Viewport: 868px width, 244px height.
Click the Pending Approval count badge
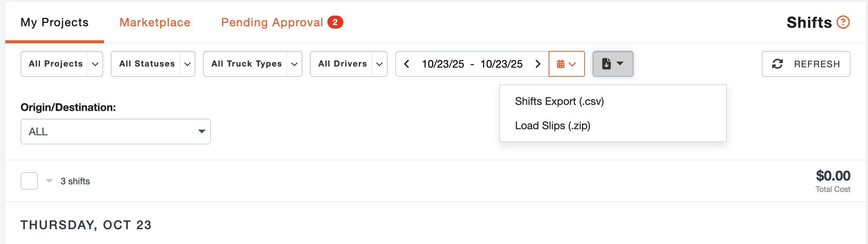point(335,22)
